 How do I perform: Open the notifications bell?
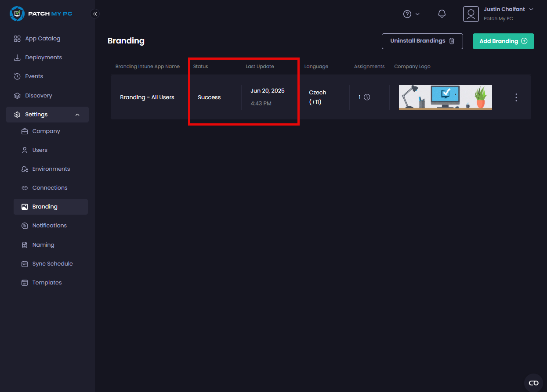point(442,14)
